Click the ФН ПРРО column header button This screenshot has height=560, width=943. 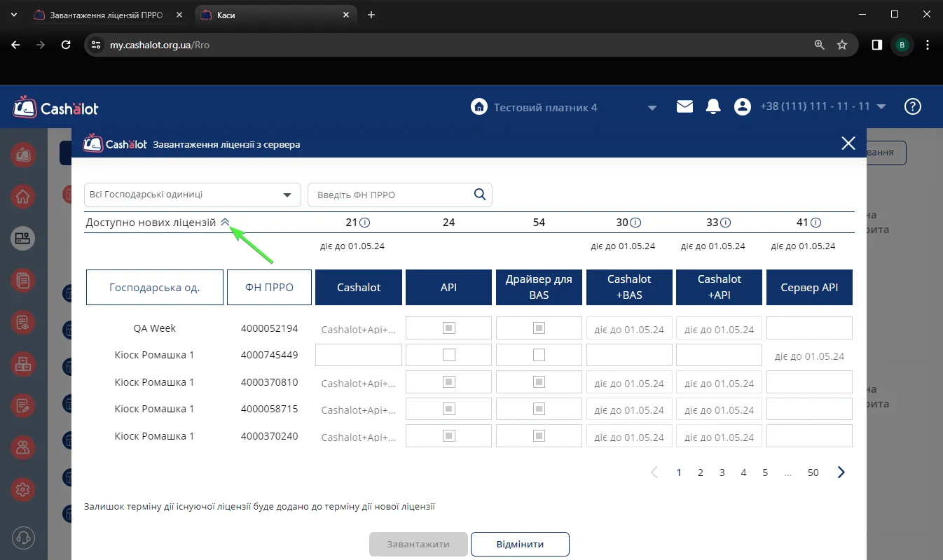point(269,287)
